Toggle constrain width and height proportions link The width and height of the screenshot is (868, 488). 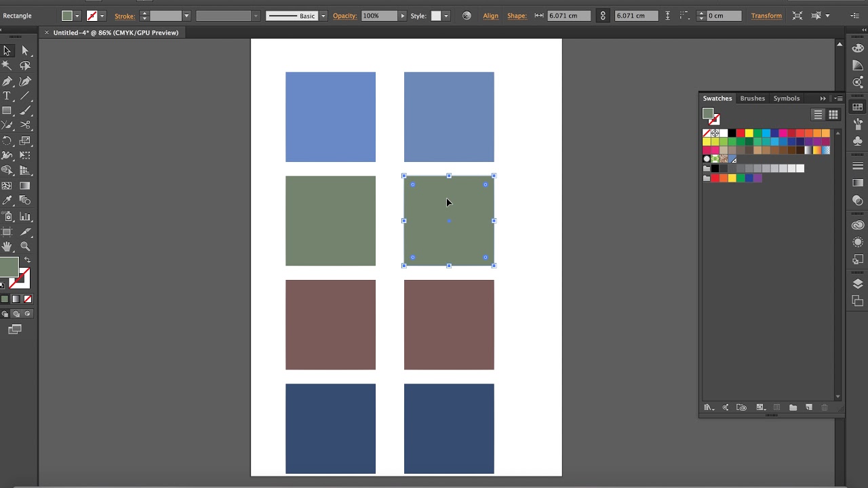[x=603, y=16]
